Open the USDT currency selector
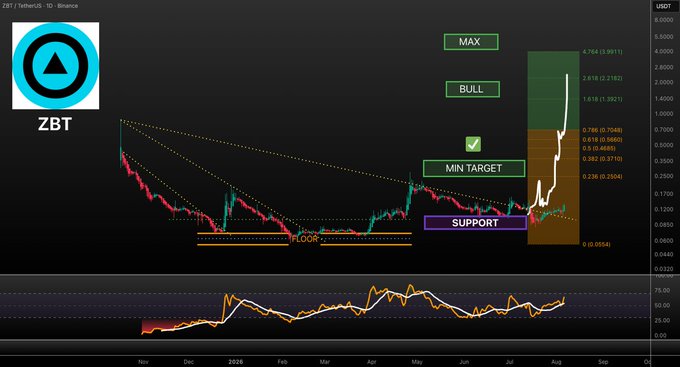This screenshot has width=680, height=367. click(x=664, y=6)
